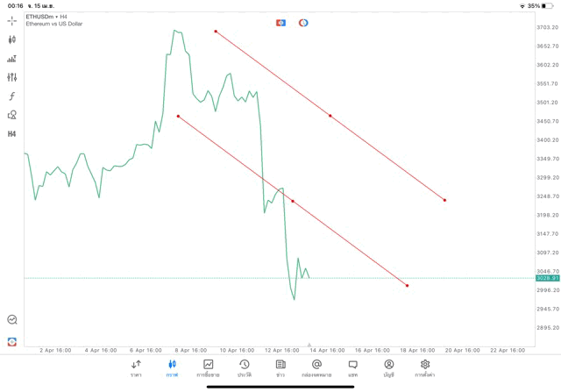Open the mailbox (@) tab

(316, 367)
